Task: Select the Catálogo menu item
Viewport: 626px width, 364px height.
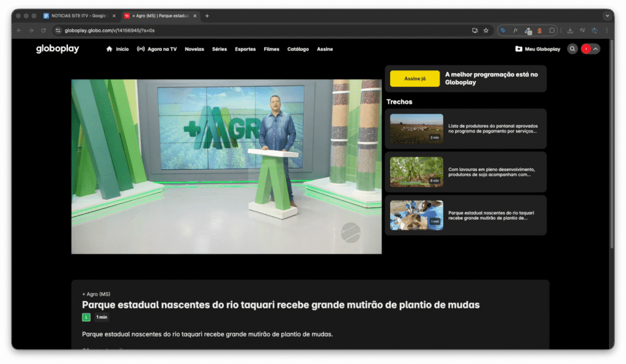Action: pos(298,49)
